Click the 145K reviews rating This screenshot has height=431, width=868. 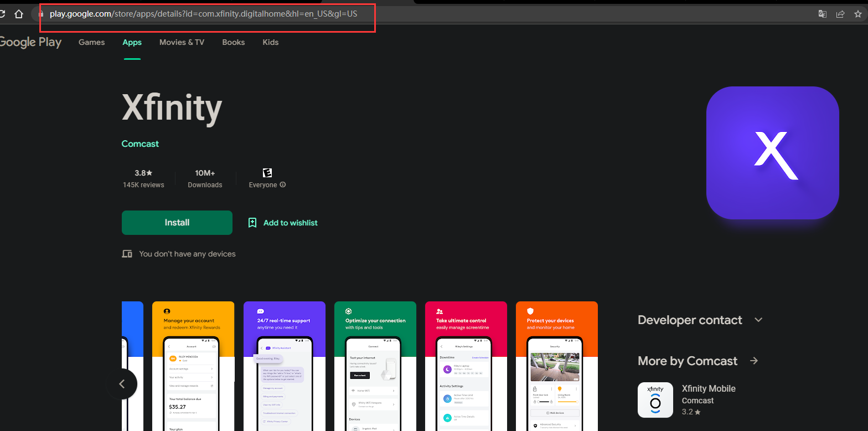click(143, 179)
